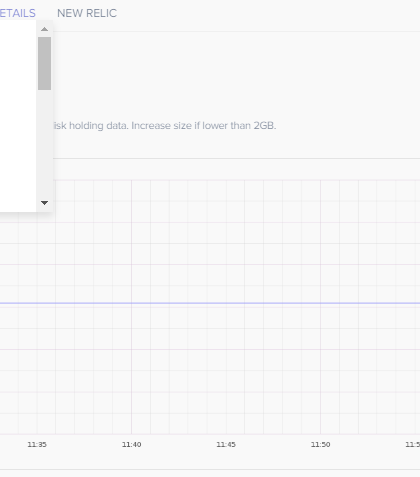Image resolution: width=420 pixels, height=477 pixels.
Task: Click the scrollbar track below the thumb
Action: click(44, 143)
